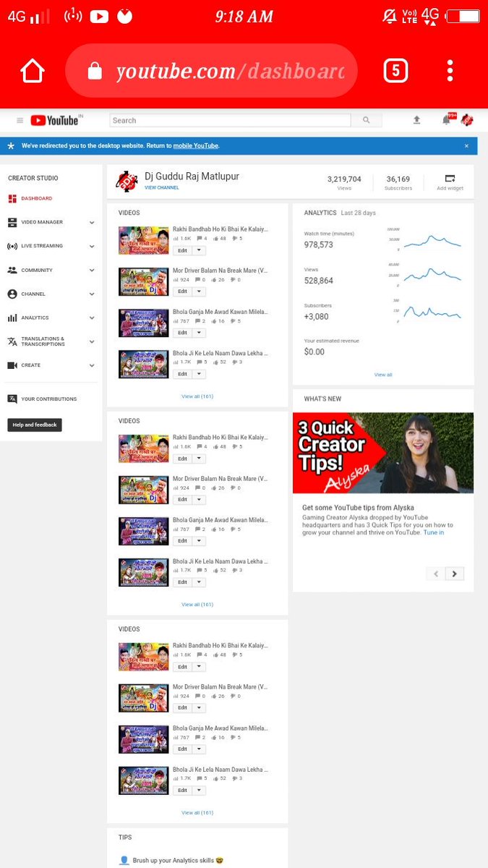Viewport: 488px width, 868px height.
Task: Open the account avatar in YouTube header
Action: pos(467,120)
